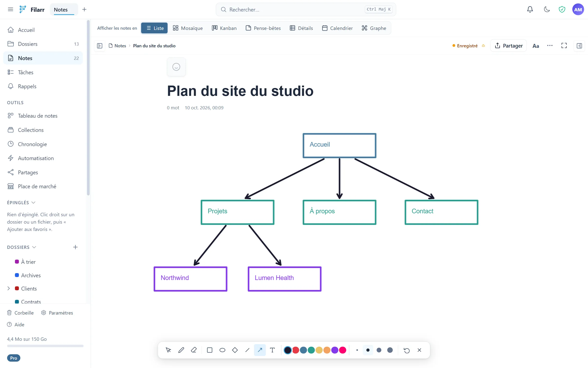The width and height of the screenshot is (588, 368).
Task: Select the straight line tool
Action: point(247,350)
